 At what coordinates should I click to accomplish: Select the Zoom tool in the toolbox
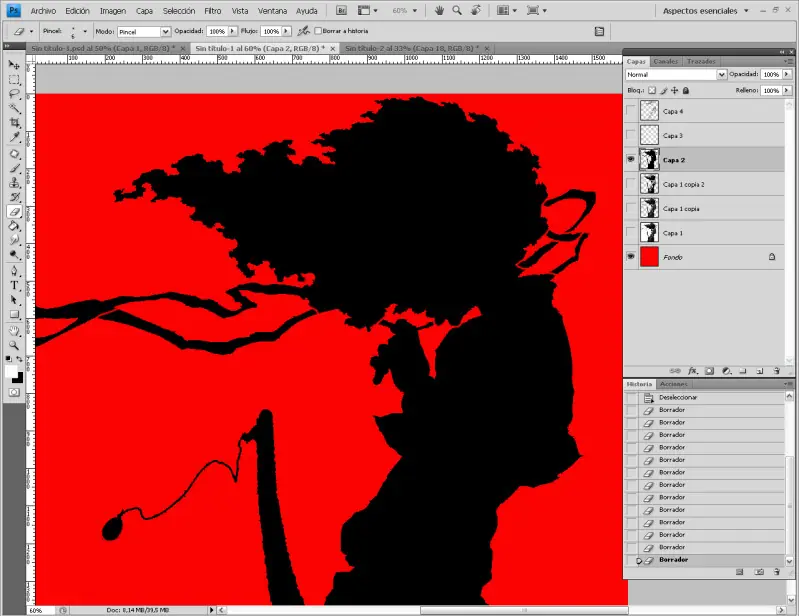click(14, 345)
